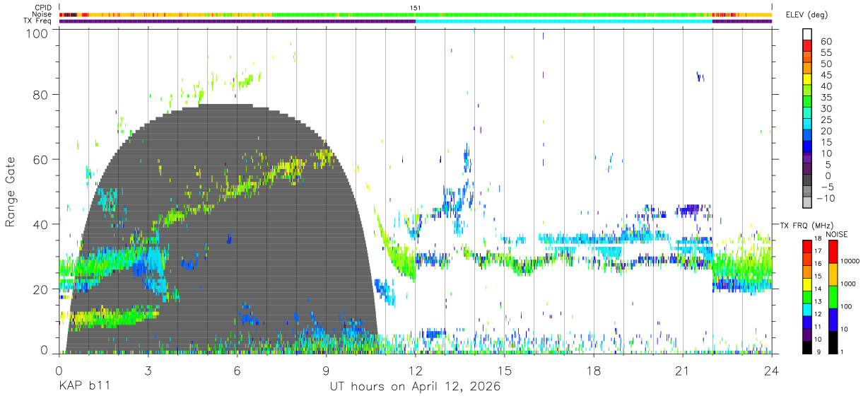Pick the green segment of the NOISE colorbar
Screen dimensions: 868x401
pos(832,297)
